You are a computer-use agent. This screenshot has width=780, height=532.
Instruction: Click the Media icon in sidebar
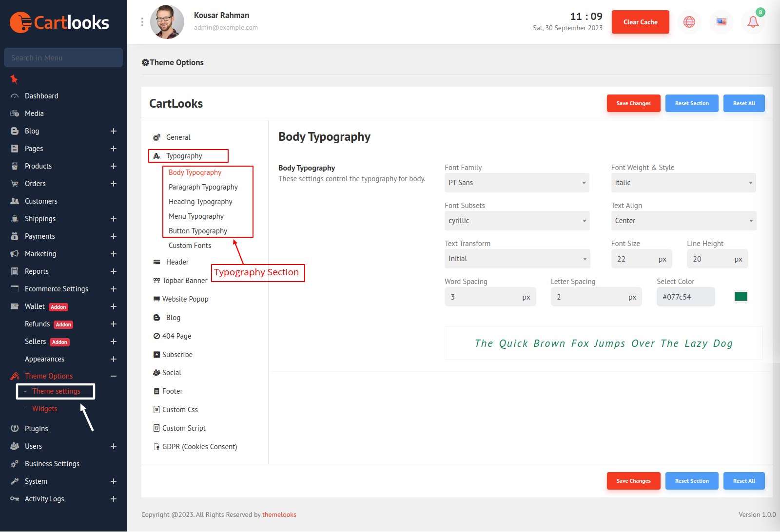coord(15,114)
